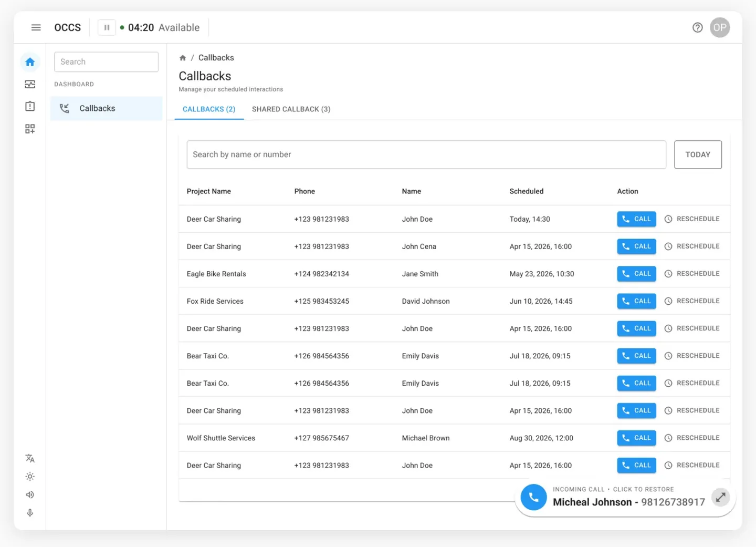Open the hamburger menu
The width and height of the screenshot is (756, 547).
tap(36, 27)
